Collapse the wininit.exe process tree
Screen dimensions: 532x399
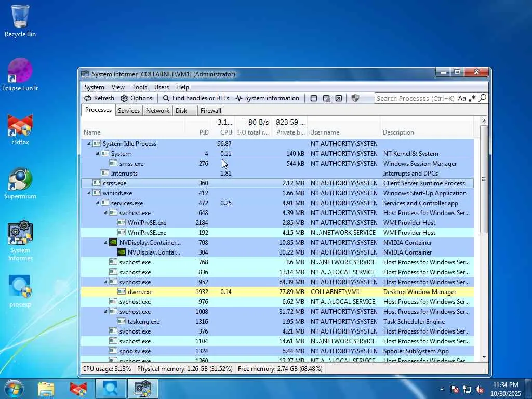point(89,193)
